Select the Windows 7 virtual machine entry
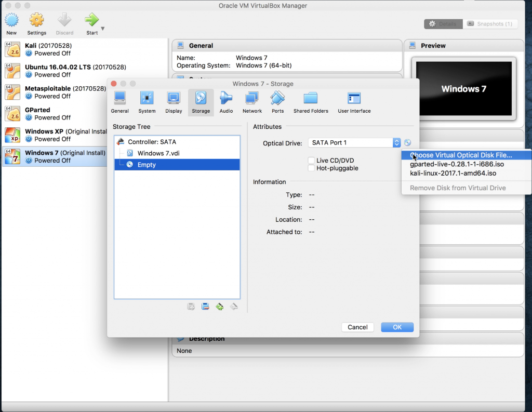 [x=55, y=156]
